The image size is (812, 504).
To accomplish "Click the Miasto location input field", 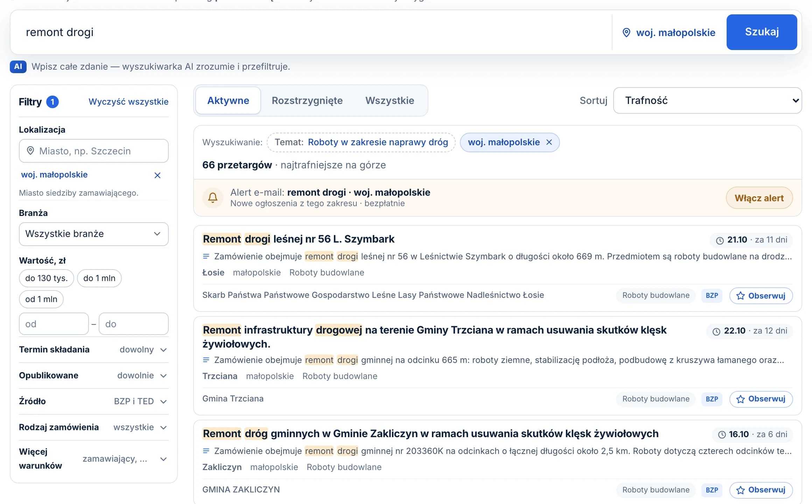I will click(94, 151).
